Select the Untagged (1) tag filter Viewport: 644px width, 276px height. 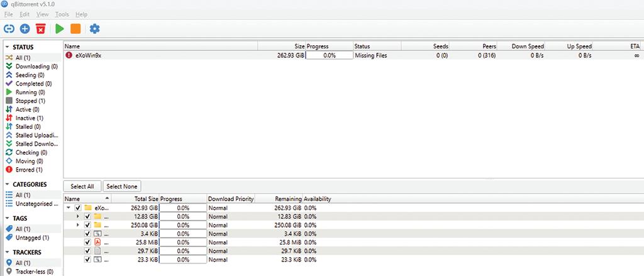pyautogui.click(x=33, y=238)
